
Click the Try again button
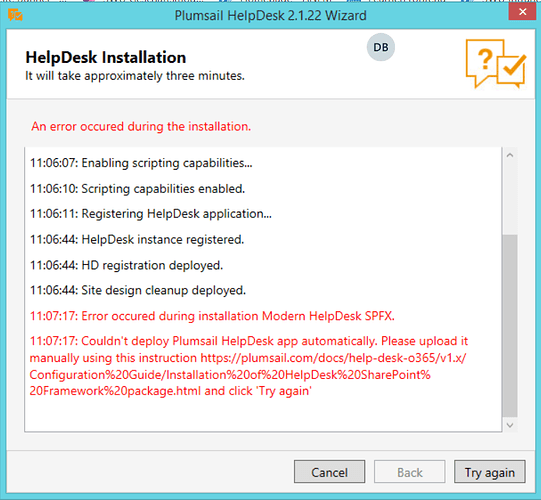(x=490, y=472)
